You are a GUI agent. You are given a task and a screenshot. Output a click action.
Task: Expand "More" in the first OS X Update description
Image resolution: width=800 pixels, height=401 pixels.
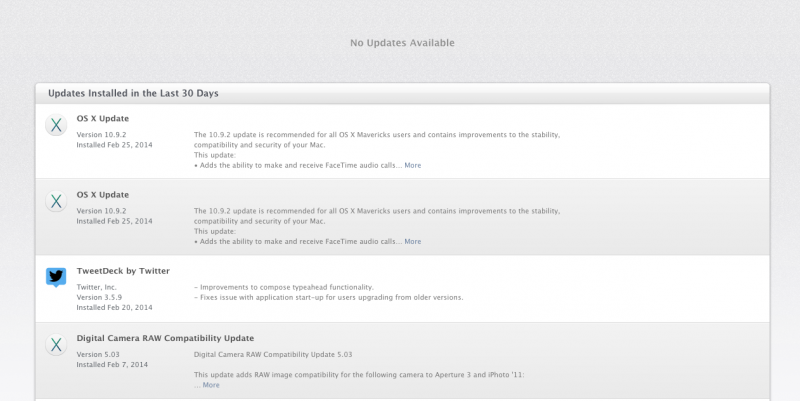(412, 165)
